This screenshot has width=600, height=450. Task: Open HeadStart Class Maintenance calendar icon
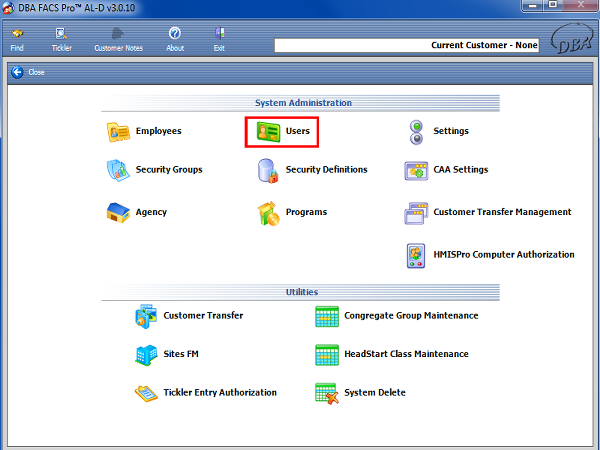click(x=327, y=355)
